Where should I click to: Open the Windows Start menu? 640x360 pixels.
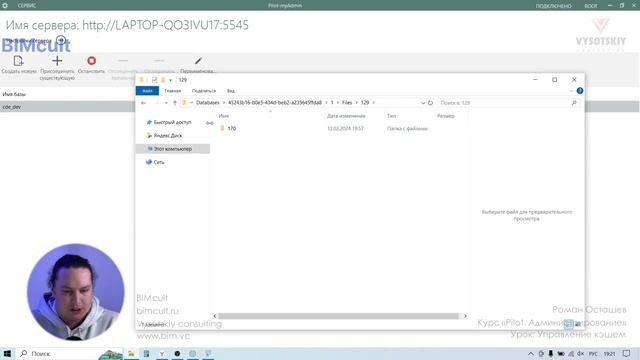tap(7, 353)
